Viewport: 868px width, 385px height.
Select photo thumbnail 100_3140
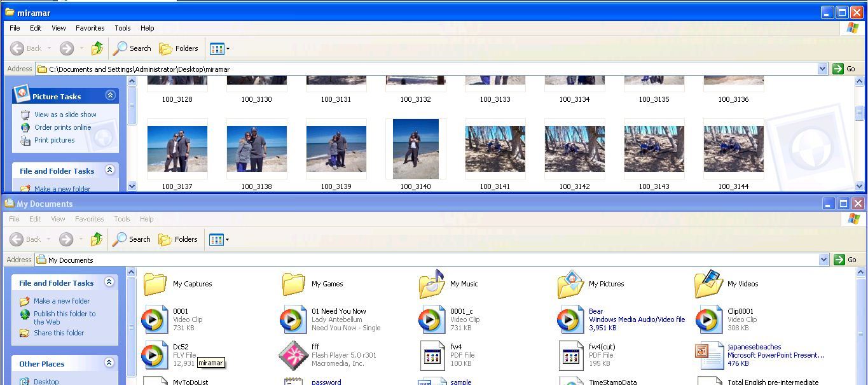416,149
